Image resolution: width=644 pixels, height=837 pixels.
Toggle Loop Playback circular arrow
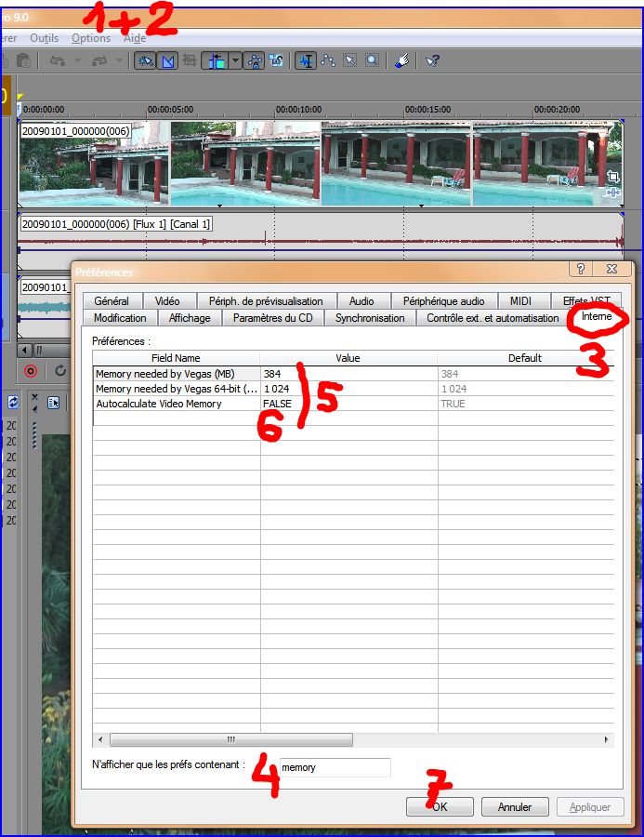coord(60,370)
